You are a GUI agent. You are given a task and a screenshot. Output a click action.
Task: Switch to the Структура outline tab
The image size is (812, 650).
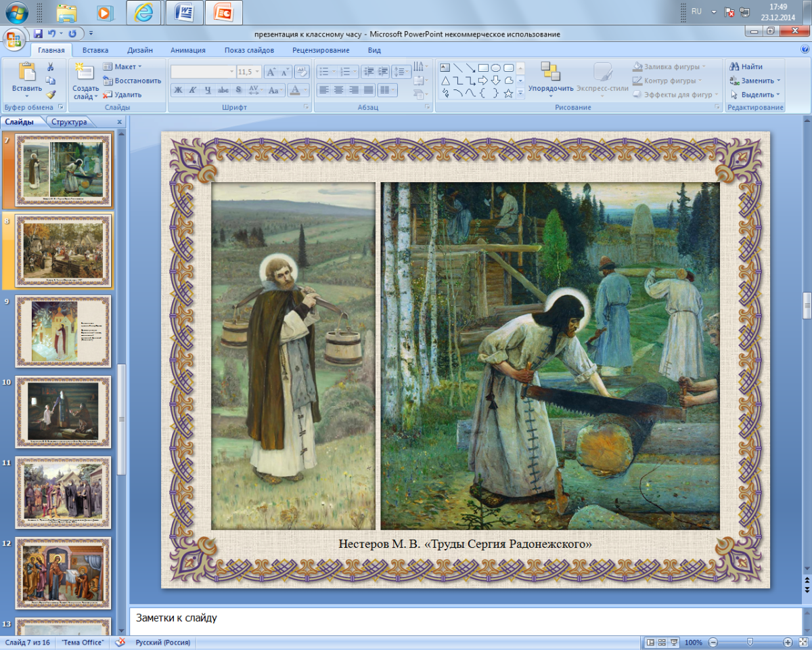(68, 122)
